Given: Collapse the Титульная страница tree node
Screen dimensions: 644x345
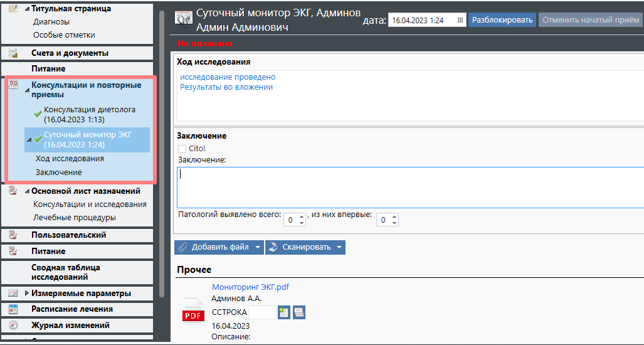Looking at the screenshot, I should pos(26,9).
